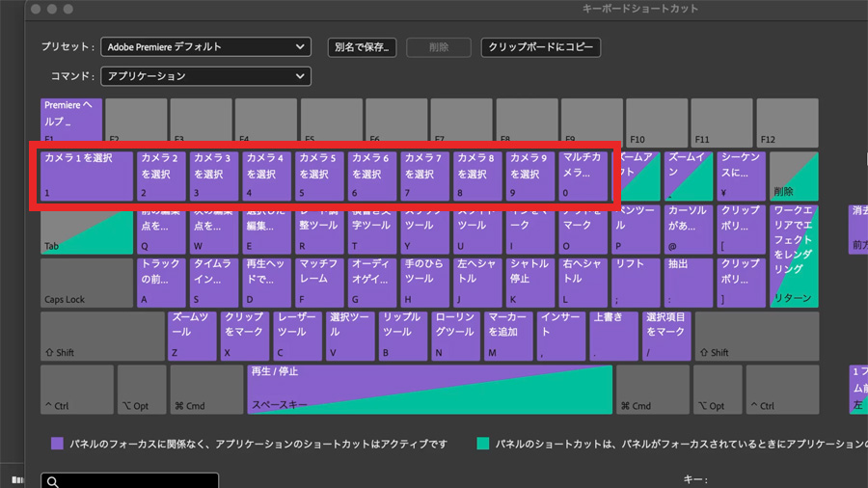Click the greyed-out 削除 button beside 別名で保存

point(439,47)
